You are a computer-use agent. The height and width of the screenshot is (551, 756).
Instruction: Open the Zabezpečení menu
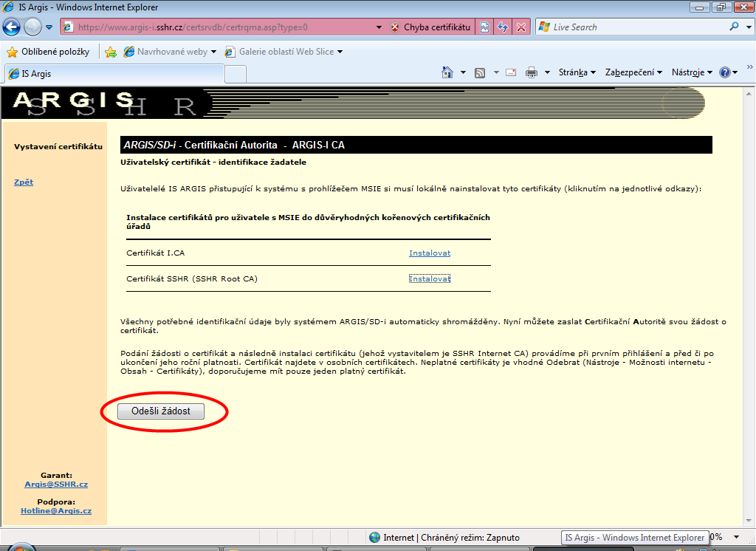coord(633,72)
